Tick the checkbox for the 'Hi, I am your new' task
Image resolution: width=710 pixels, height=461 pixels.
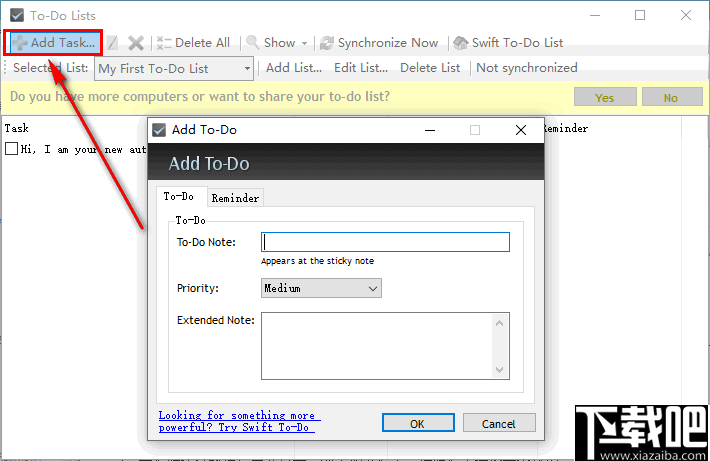(x=11, y=149)
